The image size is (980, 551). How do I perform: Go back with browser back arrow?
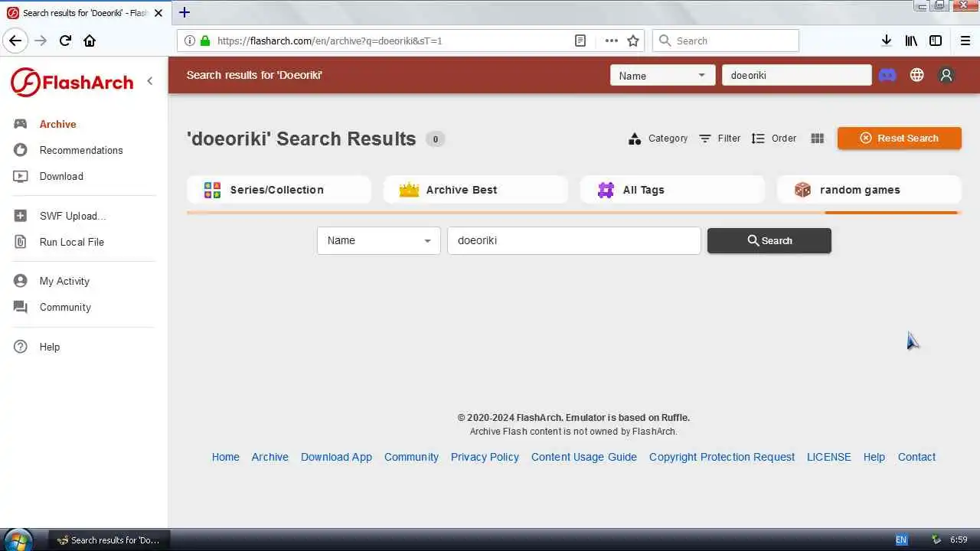point(15,41)
